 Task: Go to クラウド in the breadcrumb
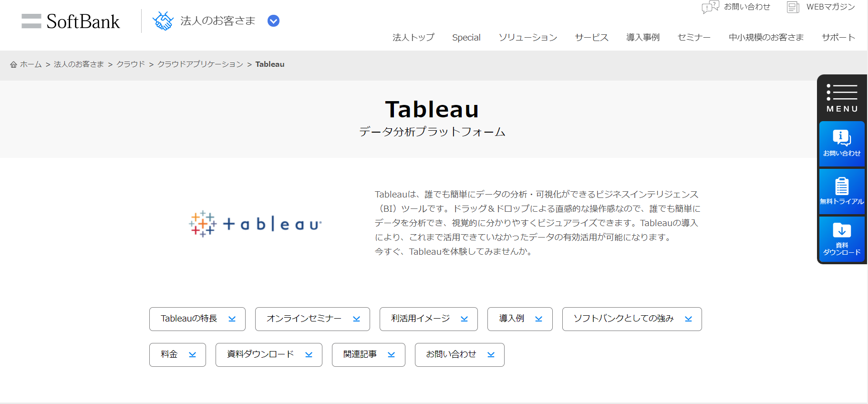[131, 64]
